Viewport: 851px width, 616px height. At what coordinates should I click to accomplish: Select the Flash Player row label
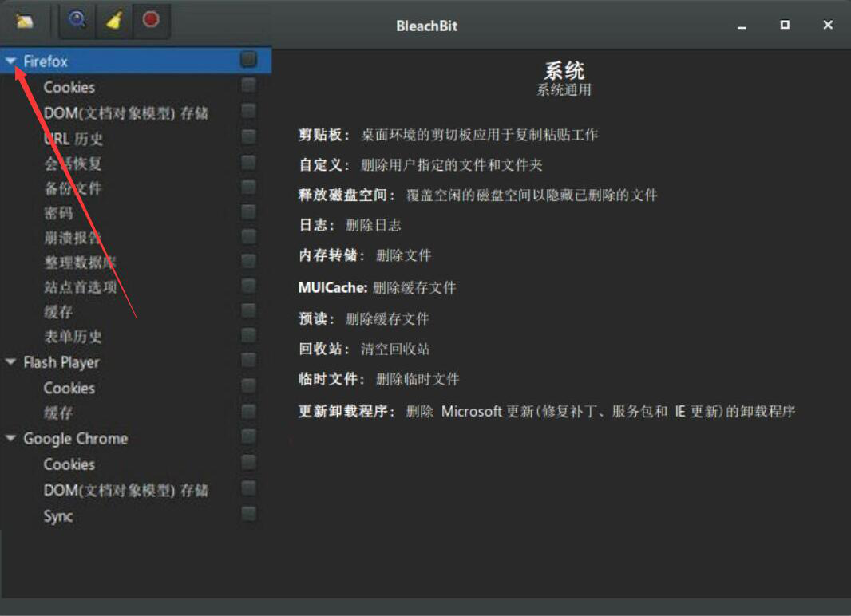(61, 362)
